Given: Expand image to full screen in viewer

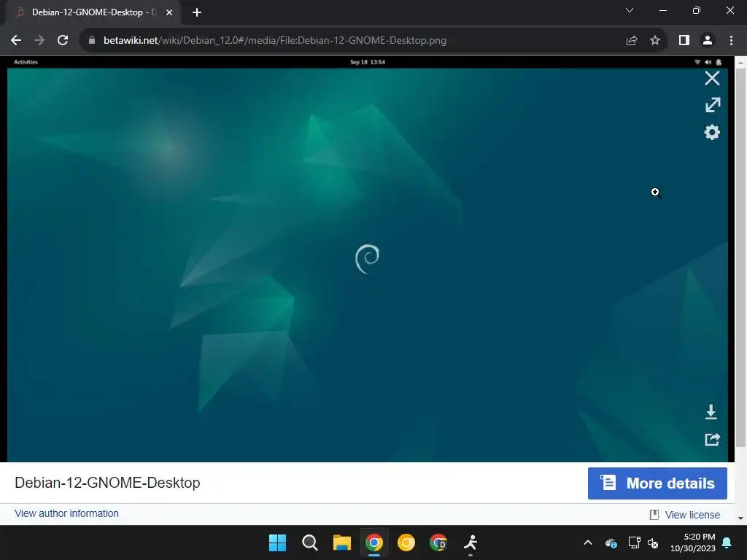Looking at the screenshot, I should pyautogui.click(x=712, y=105).
